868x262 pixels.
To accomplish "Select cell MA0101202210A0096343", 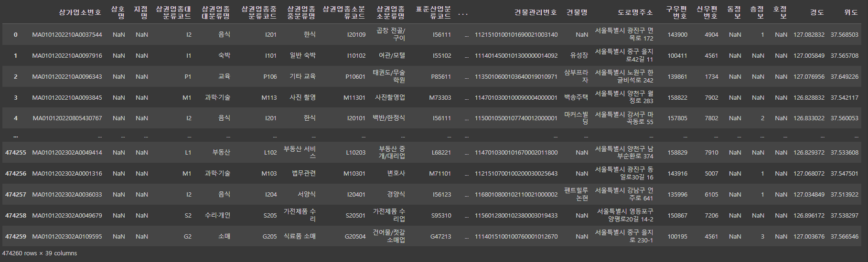I will 67,77.
